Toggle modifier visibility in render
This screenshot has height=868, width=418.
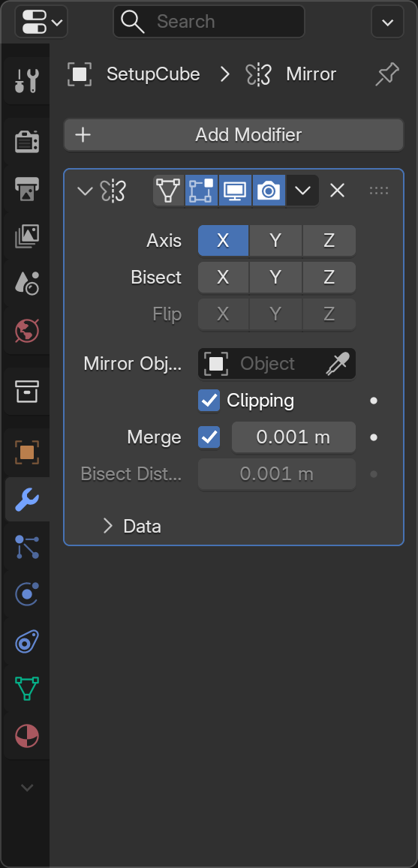pos(269,191)
